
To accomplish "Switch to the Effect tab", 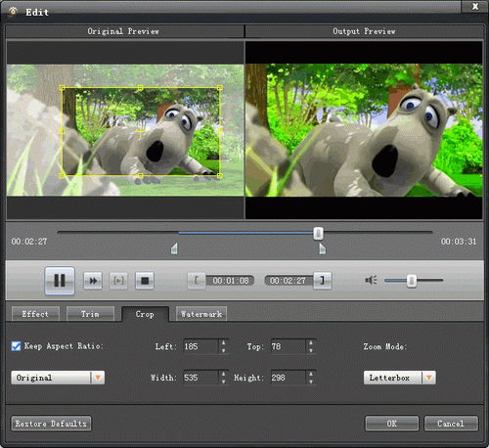I will (35, 314).
